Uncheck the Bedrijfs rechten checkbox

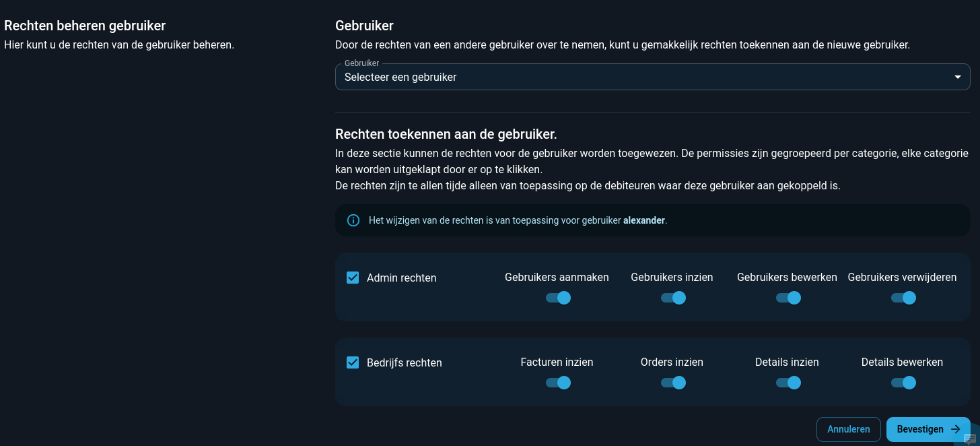point(353,362)
